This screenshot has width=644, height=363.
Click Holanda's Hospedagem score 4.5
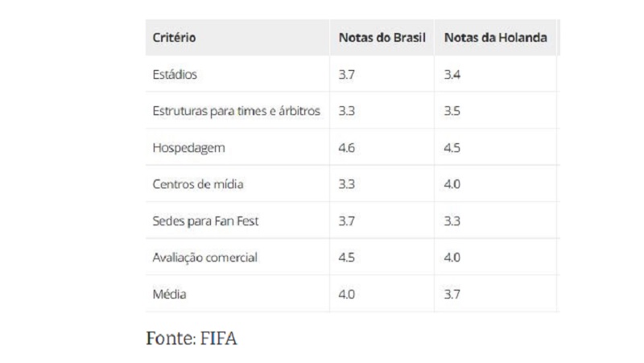[x=452, y=148]
